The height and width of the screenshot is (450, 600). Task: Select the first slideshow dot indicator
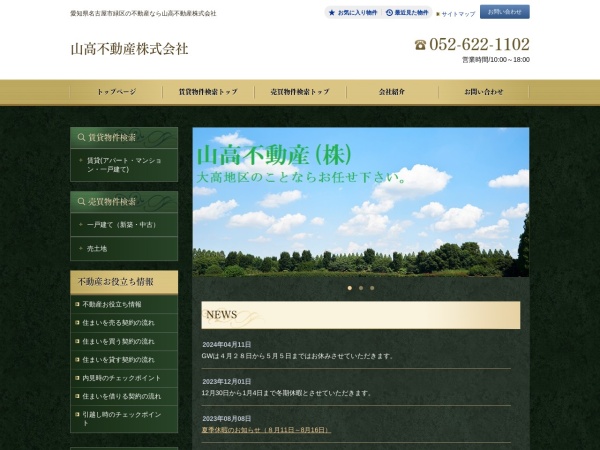[x=350, y=288]
